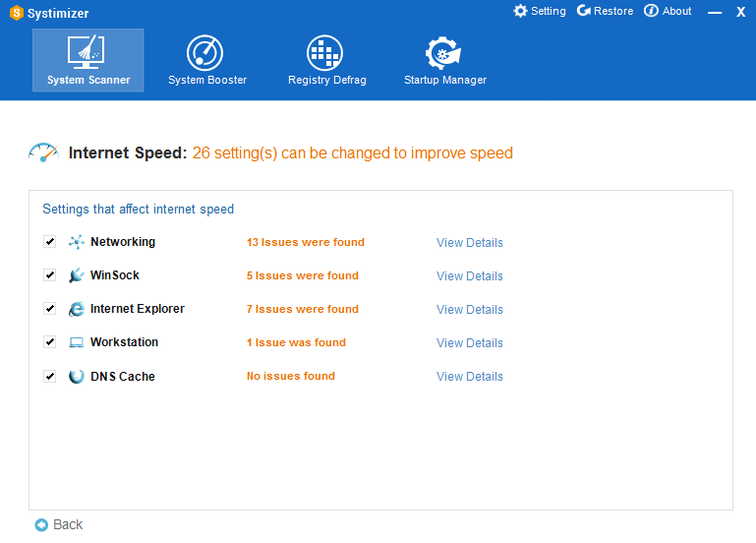The image size is (756, 543).
Task: Click the 'Internet Speed:' heading
Action: [x=128, y=152]
